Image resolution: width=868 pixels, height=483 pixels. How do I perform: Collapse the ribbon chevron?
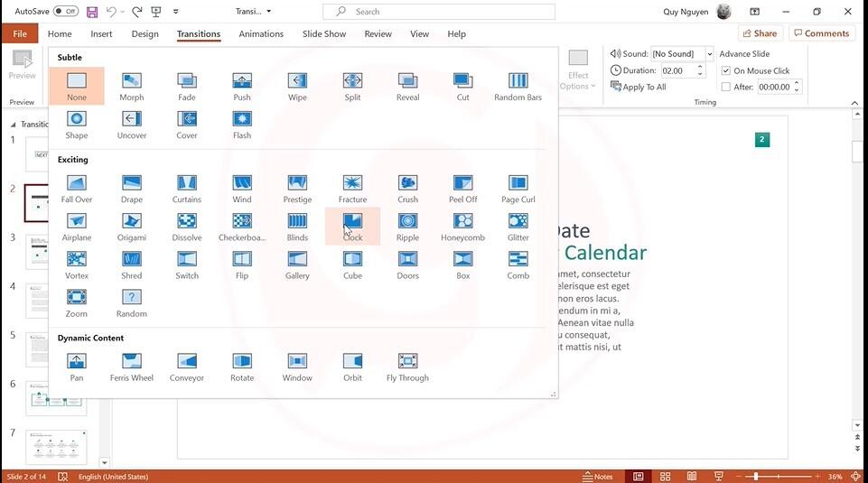tap(854, 103)
